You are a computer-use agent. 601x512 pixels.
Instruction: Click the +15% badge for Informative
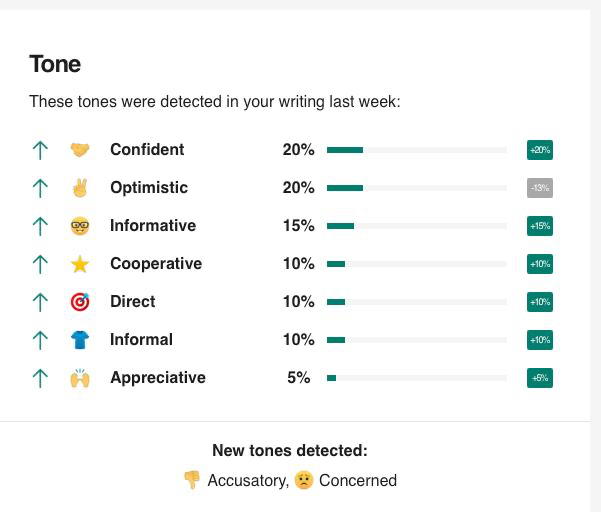pos(540,226)
